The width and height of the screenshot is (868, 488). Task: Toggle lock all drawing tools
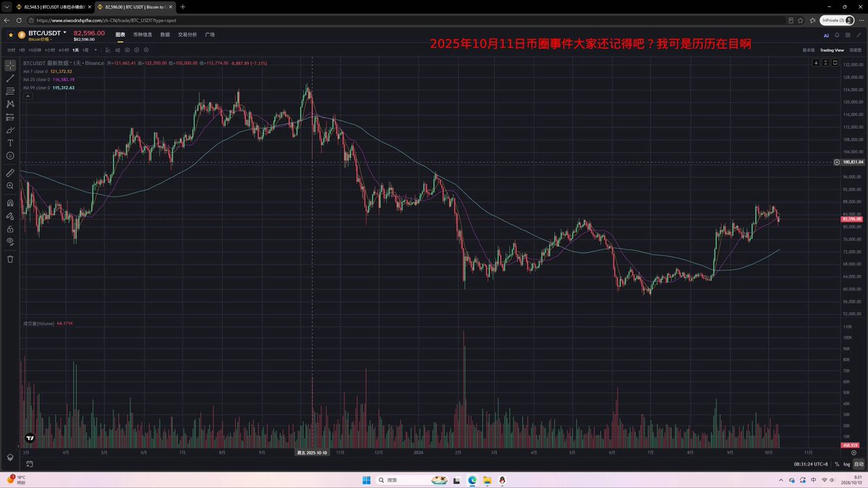tap(10, 228)
